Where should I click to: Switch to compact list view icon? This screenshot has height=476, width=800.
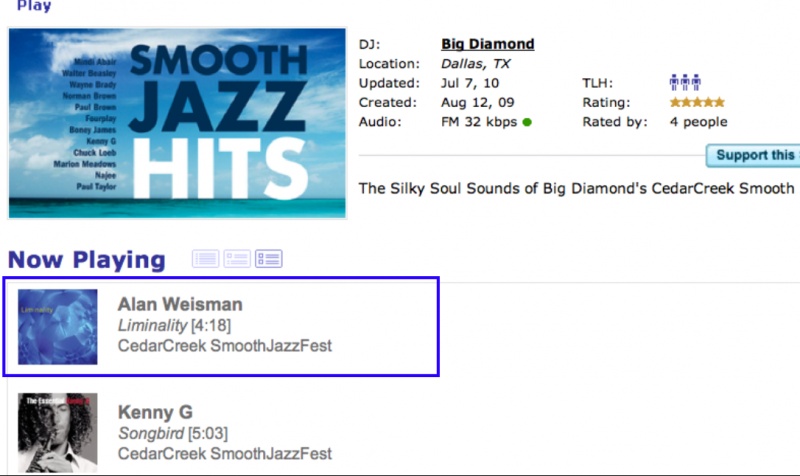click(x=206, y=259)
